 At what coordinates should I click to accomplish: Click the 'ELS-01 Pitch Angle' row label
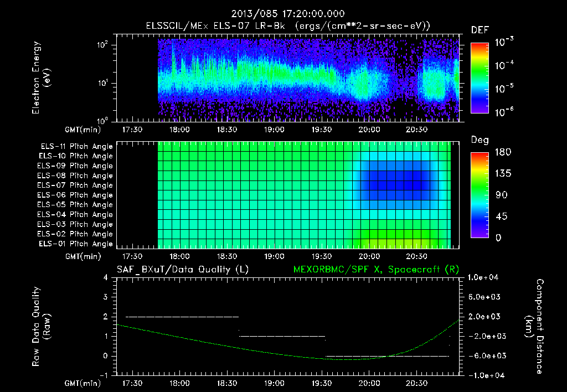(x=76, y=244)
